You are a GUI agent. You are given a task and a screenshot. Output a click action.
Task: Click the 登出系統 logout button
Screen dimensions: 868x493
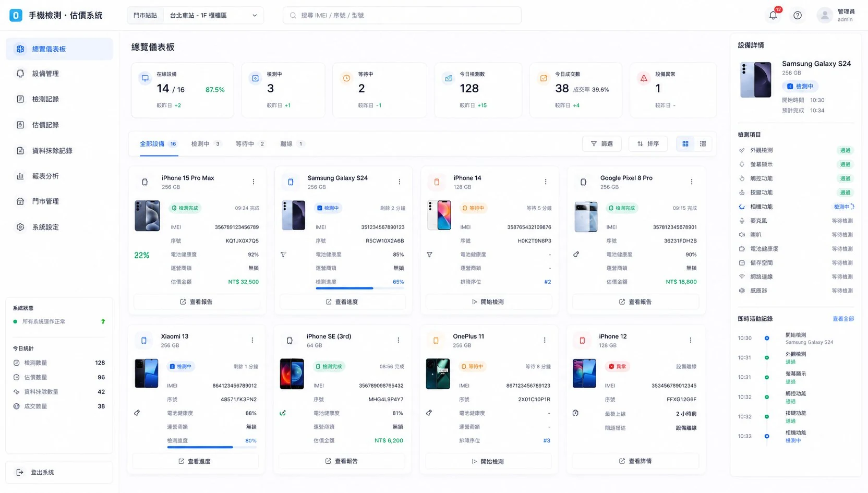pyautogui.click(x=59, y=472)
